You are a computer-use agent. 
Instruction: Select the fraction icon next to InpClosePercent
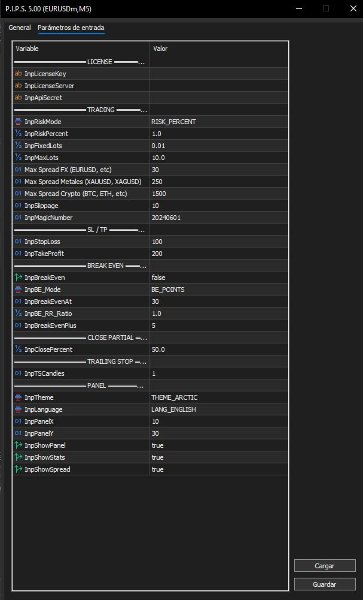(x=18, y=349)
